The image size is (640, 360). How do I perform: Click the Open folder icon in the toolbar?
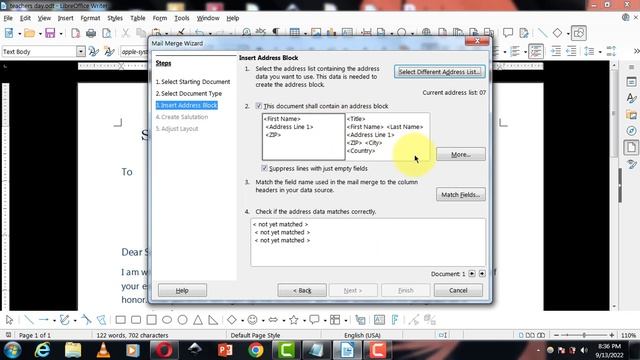click(29, 33)
